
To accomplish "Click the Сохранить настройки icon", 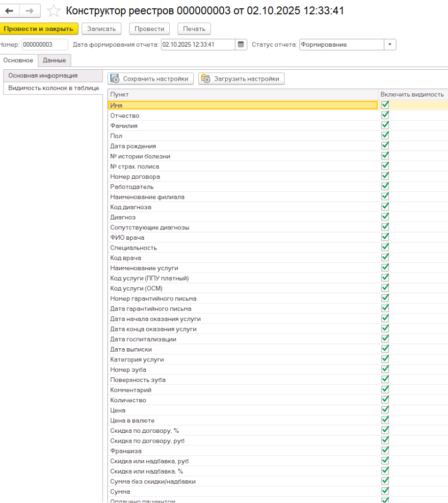I will click(x=115, y=79).
